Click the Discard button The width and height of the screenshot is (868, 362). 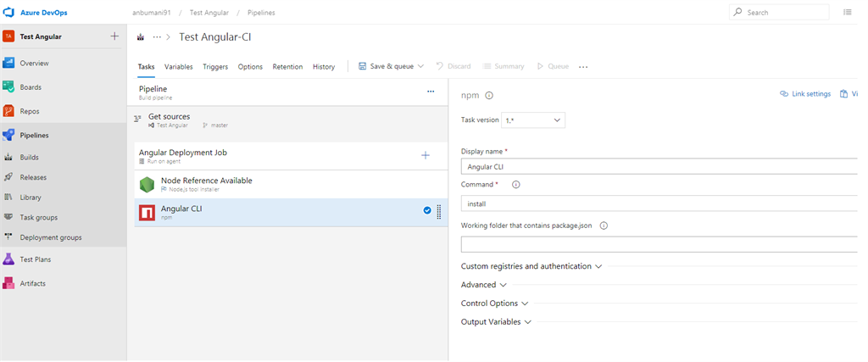click(453, 66)
